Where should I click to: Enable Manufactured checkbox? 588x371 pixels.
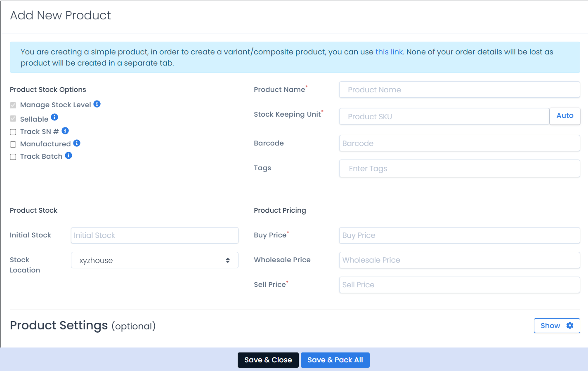coord(13,144)
